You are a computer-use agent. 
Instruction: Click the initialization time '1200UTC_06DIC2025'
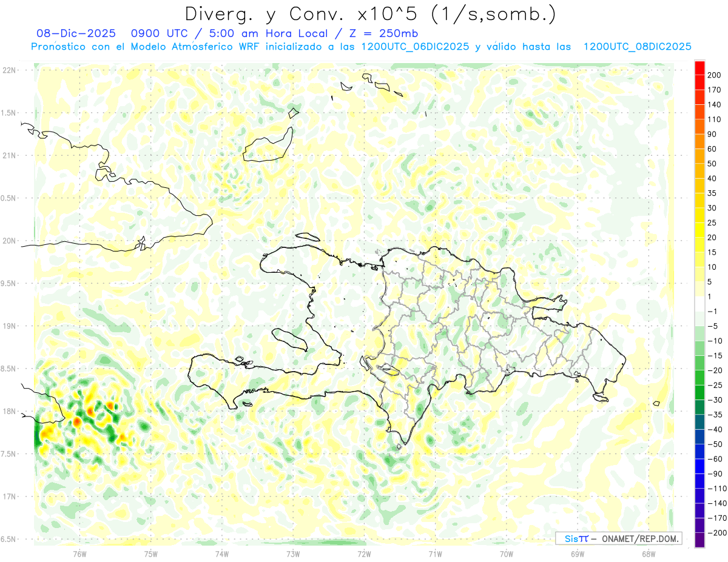(415, 47)
